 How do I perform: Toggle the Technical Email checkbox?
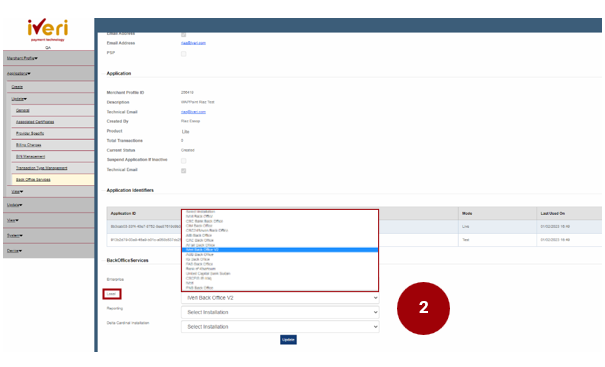[x=184, y=171]
